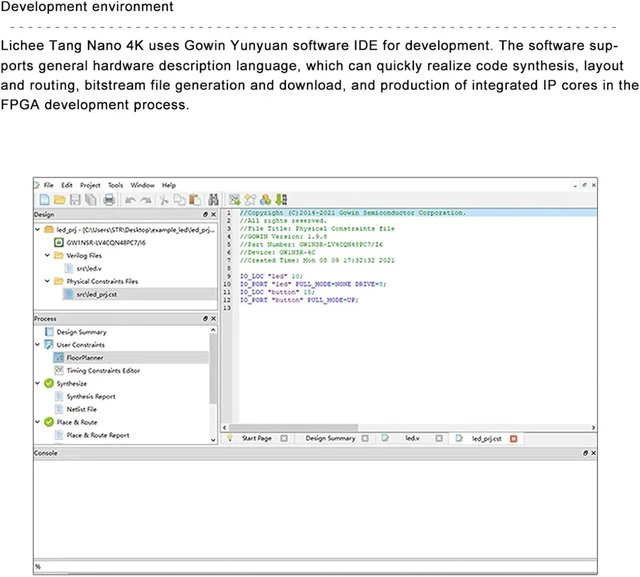Close the Design Summary tab
The width and height of the screenshot is (640, 577).
click(x=365, y=438)
